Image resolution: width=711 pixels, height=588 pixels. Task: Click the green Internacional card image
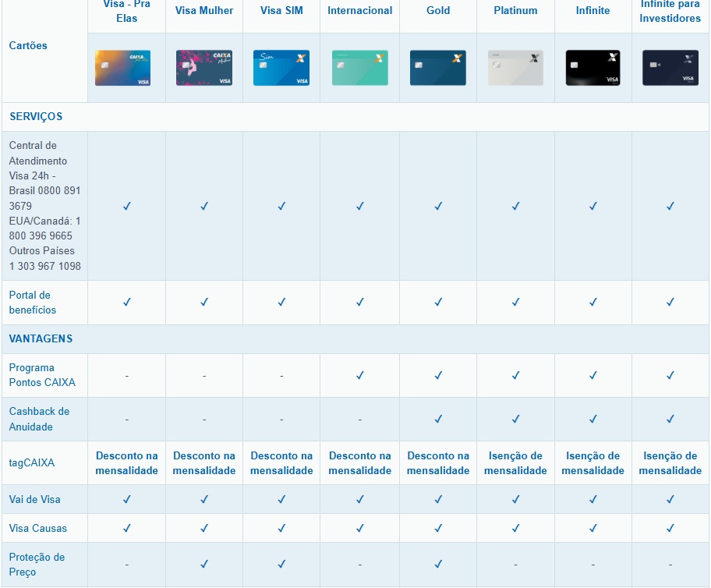click(359, 68)
